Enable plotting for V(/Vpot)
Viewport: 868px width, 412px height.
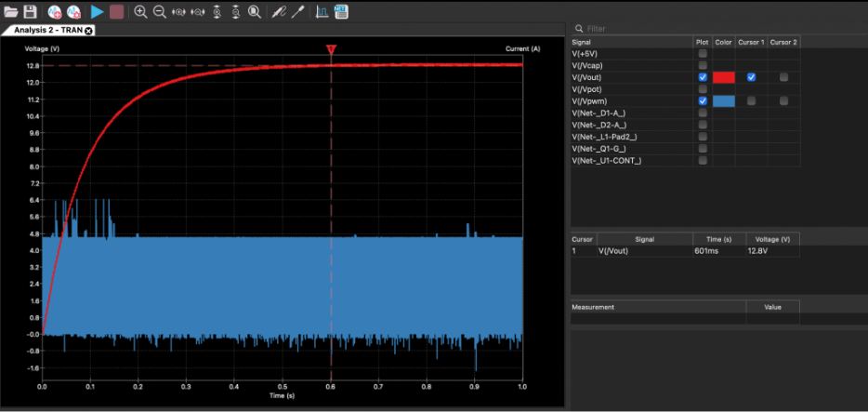(x=703, y=89)
